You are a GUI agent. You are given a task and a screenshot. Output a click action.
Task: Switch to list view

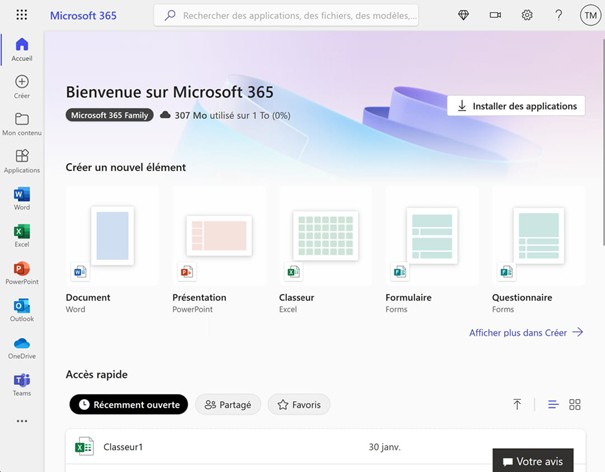pos(553,404)
